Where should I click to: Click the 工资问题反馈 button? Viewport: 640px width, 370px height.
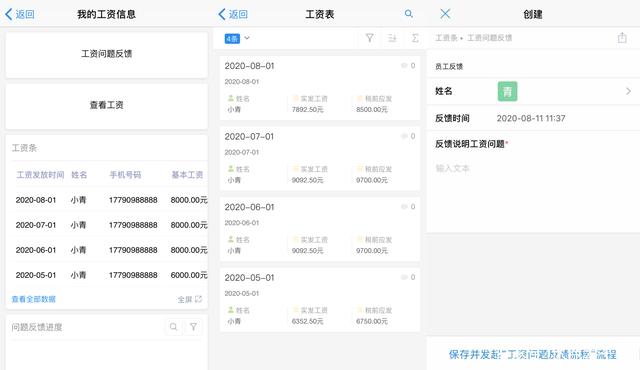[107, 54]
